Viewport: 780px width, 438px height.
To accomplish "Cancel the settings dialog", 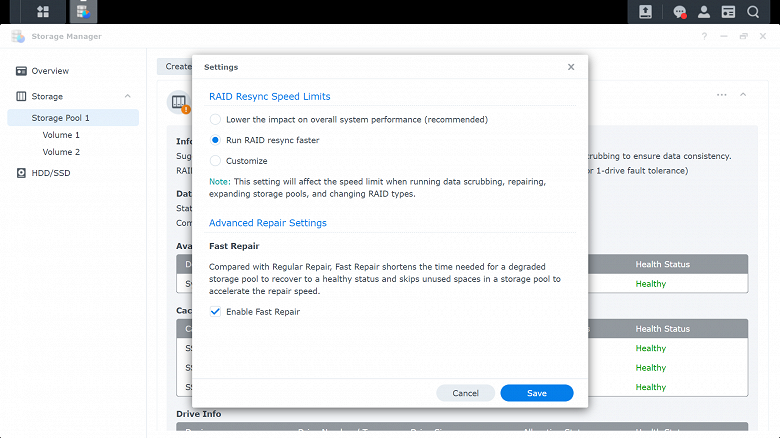I will (x=465, y=393).
